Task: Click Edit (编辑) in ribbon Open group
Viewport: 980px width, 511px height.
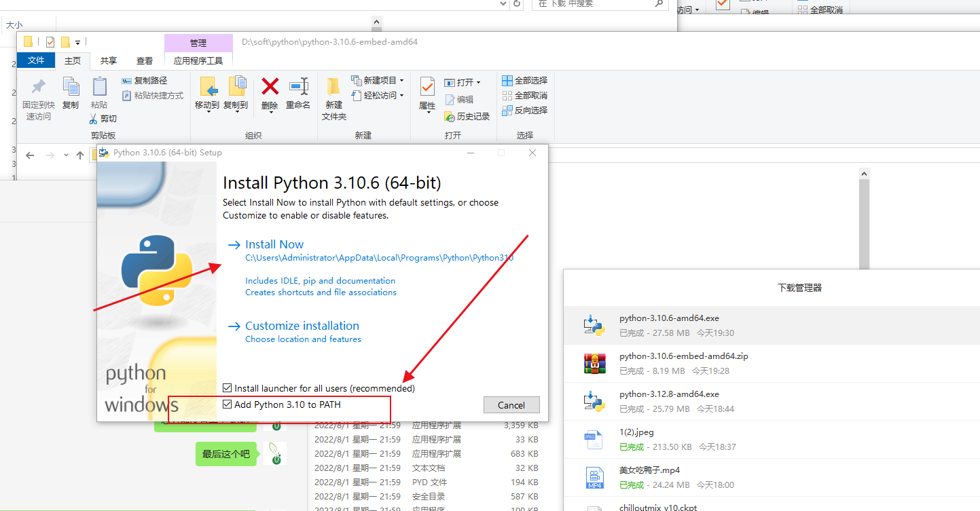Action: click(x=459, y=100)
